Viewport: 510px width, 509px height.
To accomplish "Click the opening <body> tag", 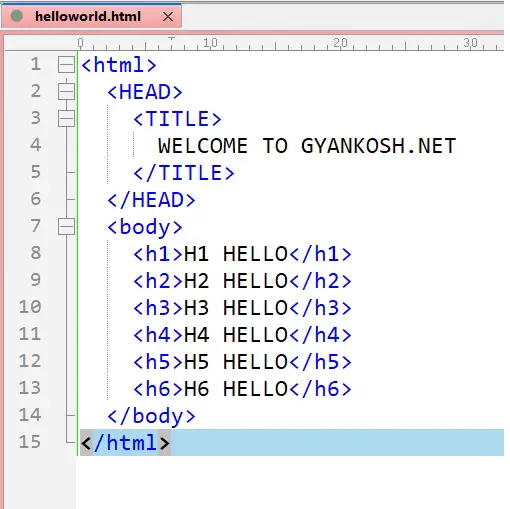I will [x=145, y=227].
